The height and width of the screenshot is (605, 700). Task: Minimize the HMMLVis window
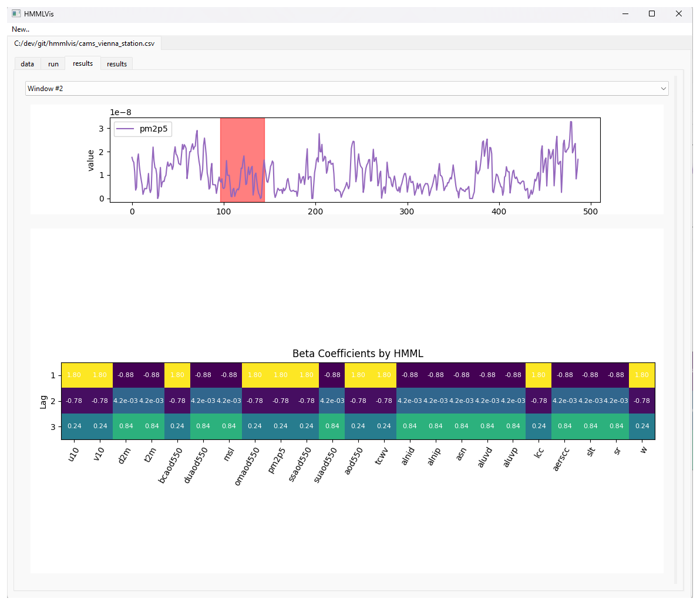pyautogui.click(x=625, y=14)
